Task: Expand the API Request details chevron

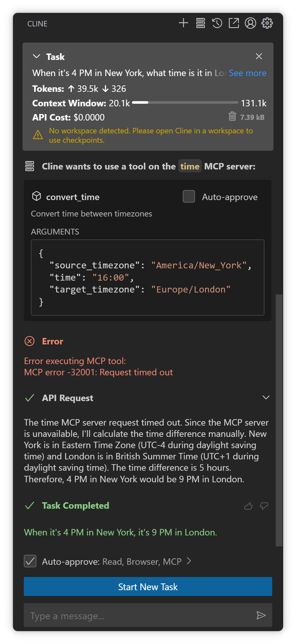Action: (266, 397)
